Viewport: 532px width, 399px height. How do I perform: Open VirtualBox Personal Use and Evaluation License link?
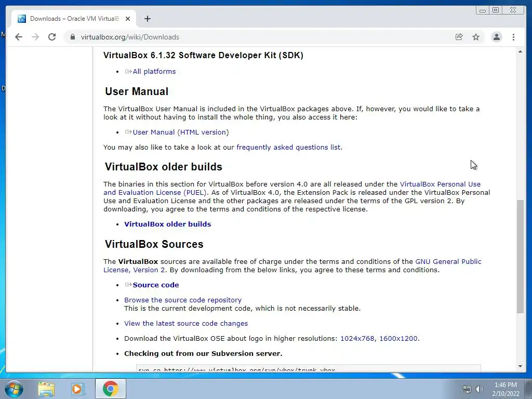pyautogui.click(x=440, y=184)
